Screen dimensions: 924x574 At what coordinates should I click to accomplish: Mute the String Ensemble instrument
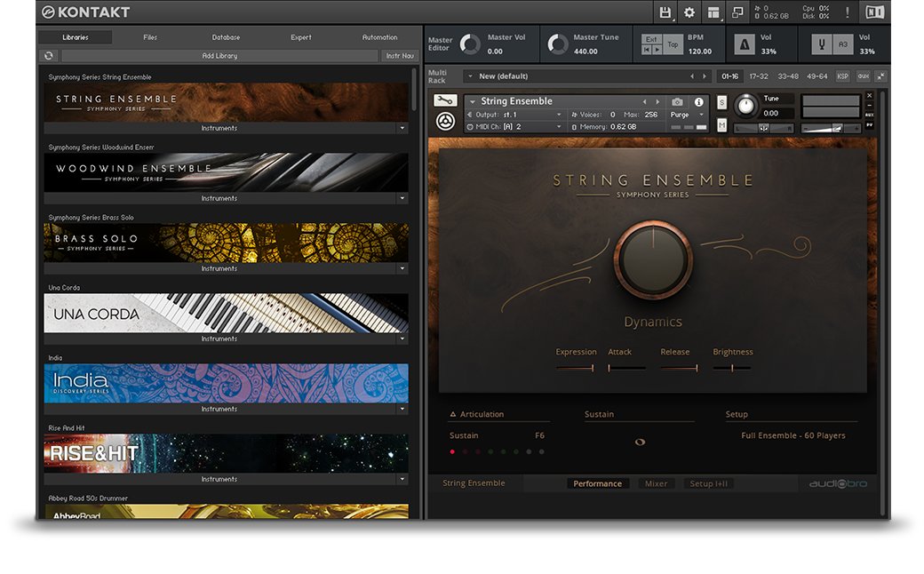coord(721,125)
